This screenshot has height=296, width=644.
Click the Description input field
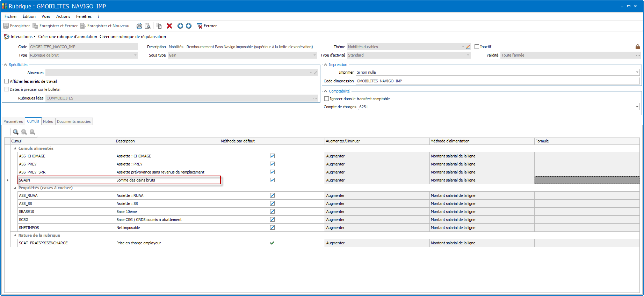click(x=242, y=47)
